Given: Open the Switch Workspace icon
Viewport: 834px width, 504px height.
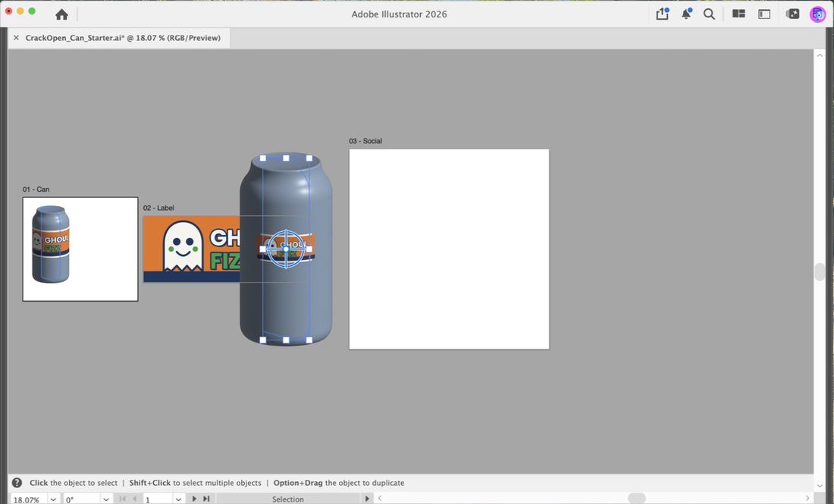Looking at the screenshot, I should click(764, 14).
